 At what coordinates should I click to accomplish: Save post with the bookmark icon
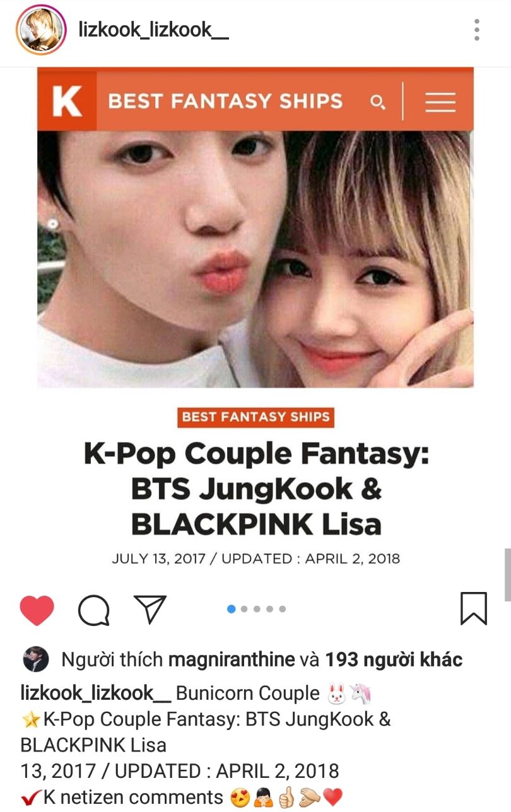pos(474,609)
